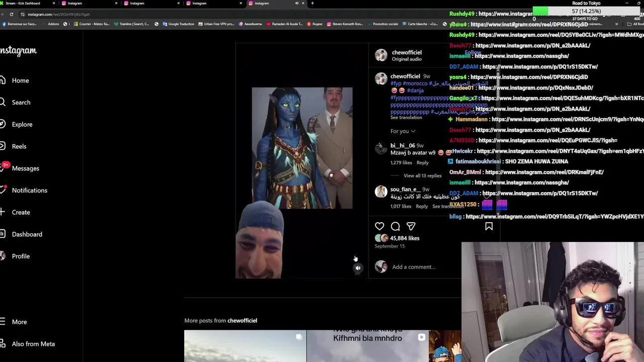
Task: Toggle the reel audio mute button
Action: [358, 268]
